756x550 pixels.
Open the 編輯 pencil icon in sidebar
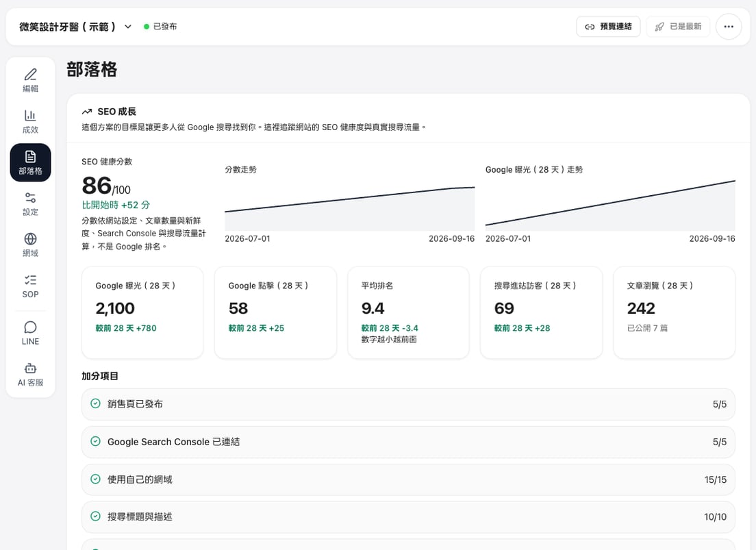coord(30,74)
